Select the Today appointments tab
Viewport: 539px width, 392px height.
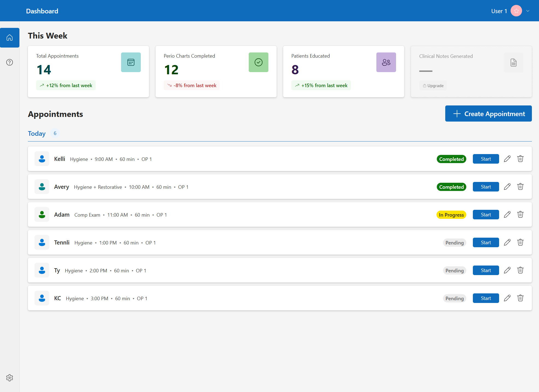tap(37, 133)
